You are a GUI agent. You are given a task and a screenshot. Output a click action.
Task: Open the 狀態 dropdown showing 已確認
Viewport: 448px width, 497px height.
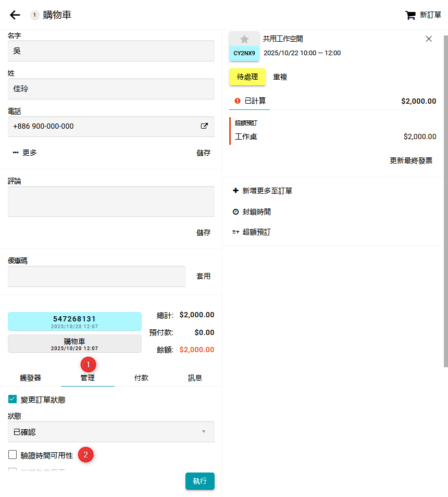click(x=111, y=432)
